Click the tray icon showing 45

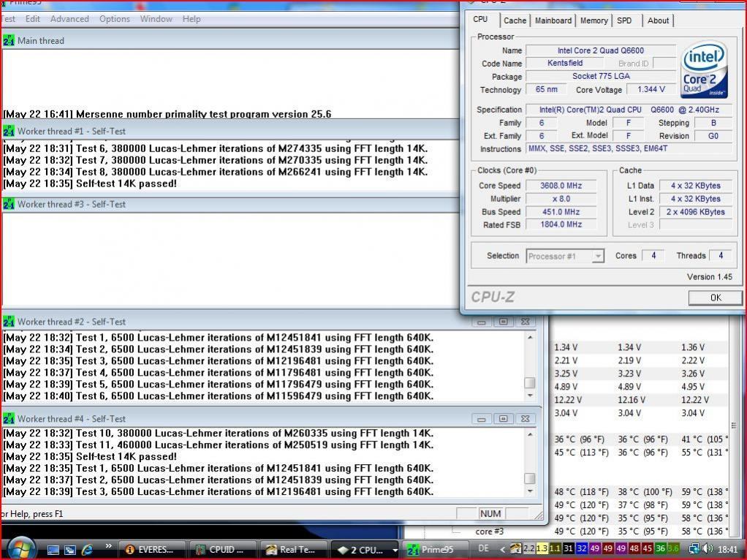(647, 548)
